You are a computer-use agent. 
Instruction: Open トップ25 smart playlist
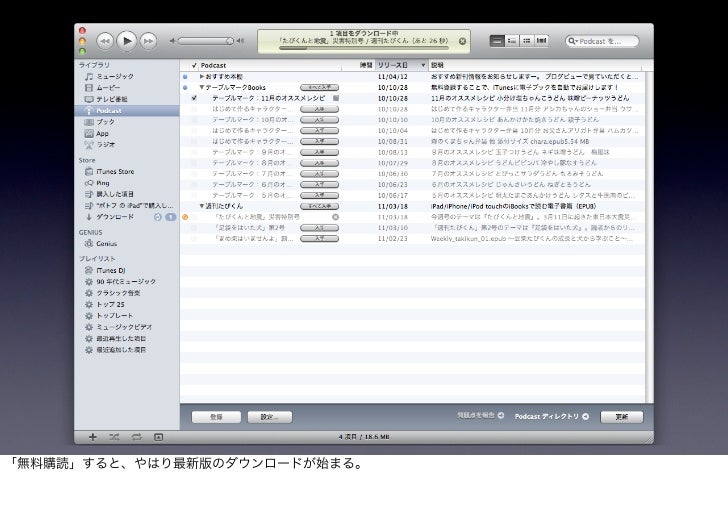[x=104, y=304]
